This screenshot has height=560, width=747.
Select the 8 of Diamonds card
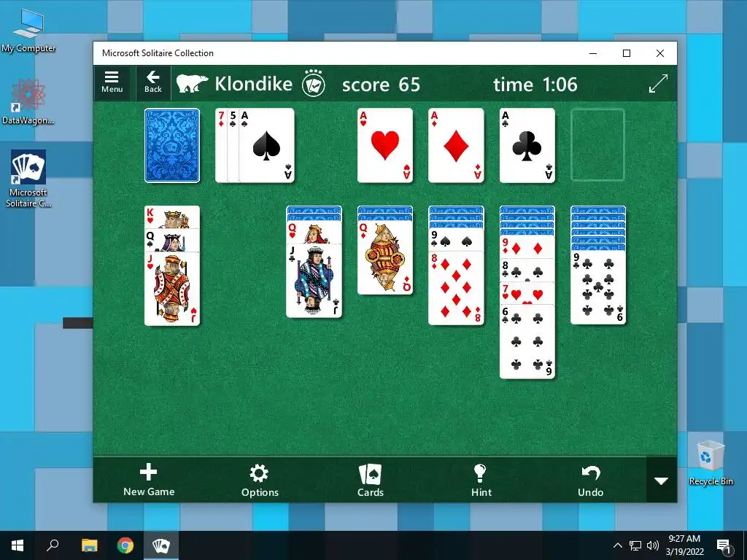[456, 288]
